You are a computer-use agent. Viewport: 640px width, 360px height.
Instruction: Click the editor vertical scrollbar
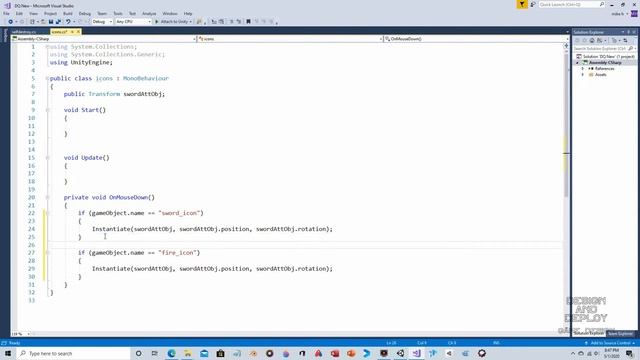(566, 188)
